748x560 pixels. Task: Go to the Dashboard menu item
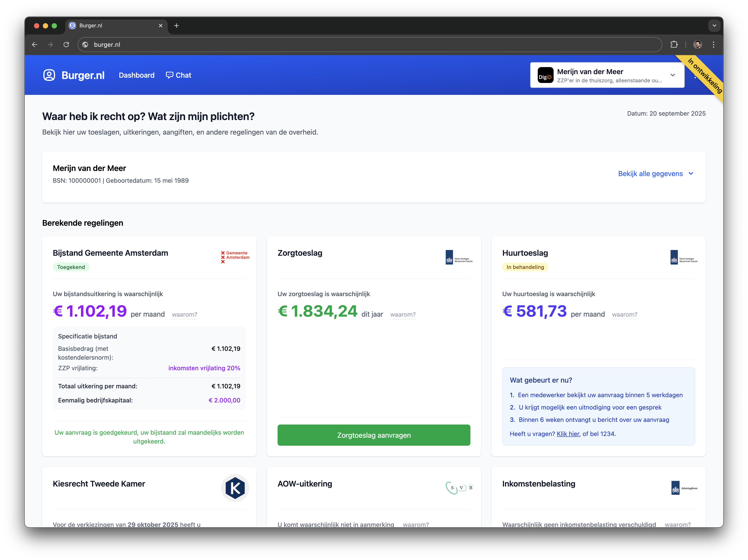136,75
